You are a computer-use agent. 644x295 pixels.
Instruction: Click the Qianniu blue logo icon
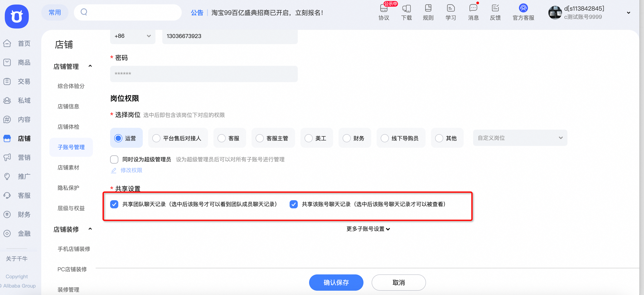point(17,17)
